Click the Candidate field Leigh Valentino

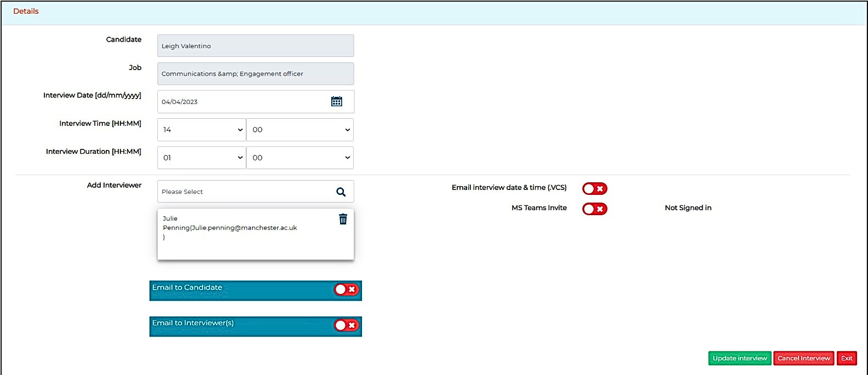point(256,46)
